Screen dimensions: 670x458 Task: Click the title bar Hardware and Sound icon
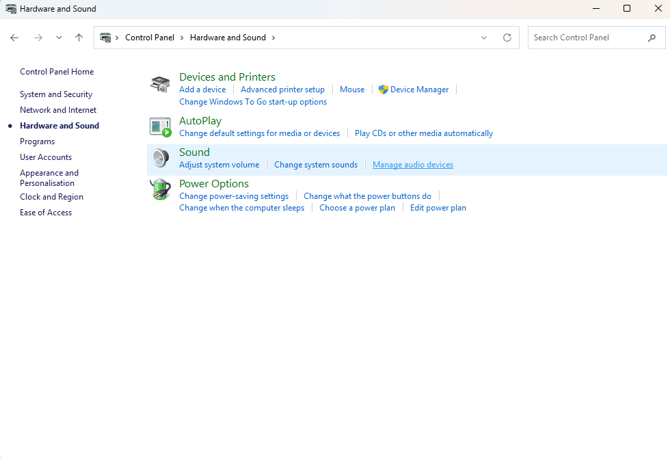tap(11, 9)
